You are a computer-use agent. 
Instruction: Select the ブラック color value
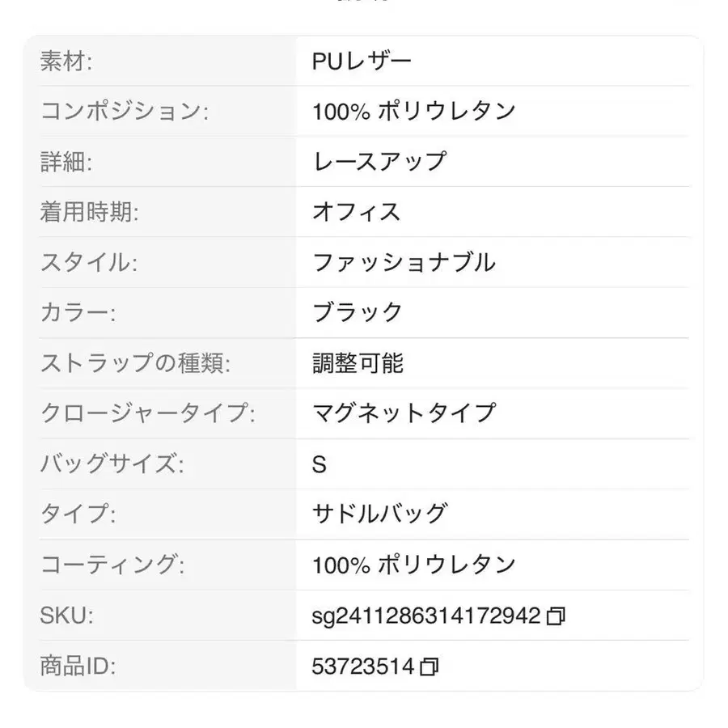[357, 312]
